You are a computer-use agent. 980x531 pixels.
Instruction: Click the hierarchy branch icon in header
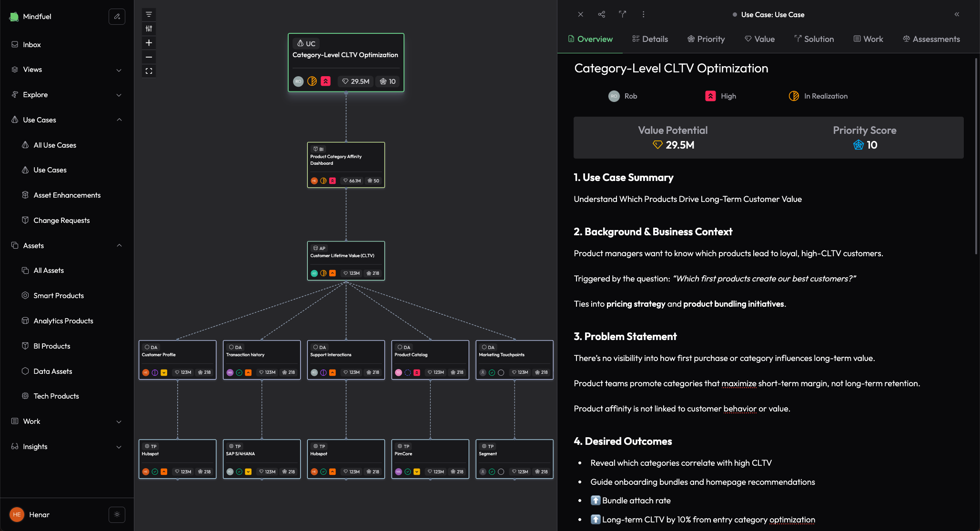point(622,14)
